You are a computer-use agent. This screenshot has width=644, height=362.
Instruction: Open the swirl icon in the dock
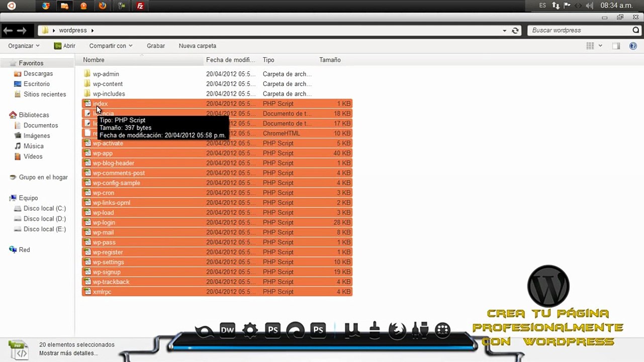pos(295,330)
